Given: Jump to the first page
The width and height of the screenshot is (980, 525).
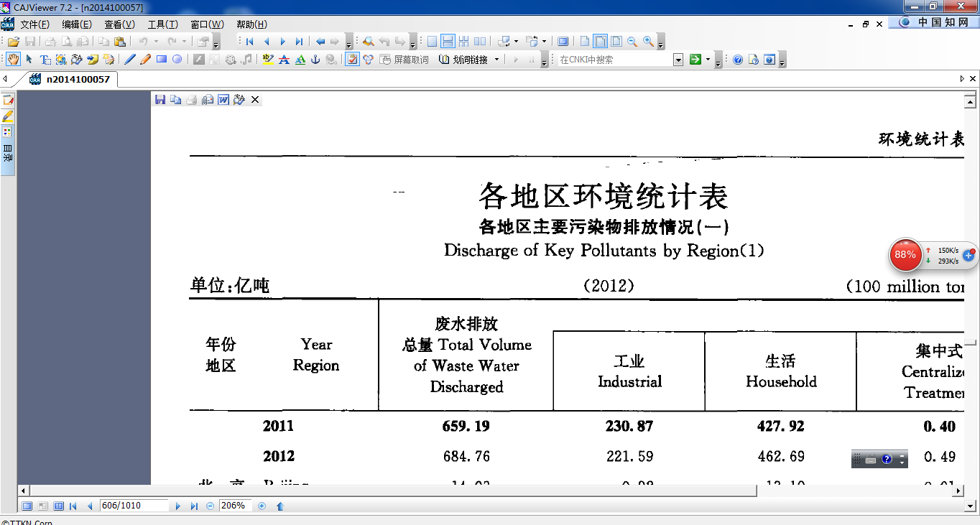Looking at the screenshot, I should [250, 42].
